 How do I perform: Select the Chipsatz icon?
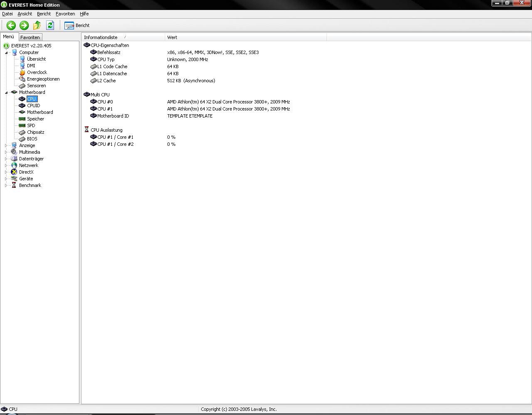[22, 132]
